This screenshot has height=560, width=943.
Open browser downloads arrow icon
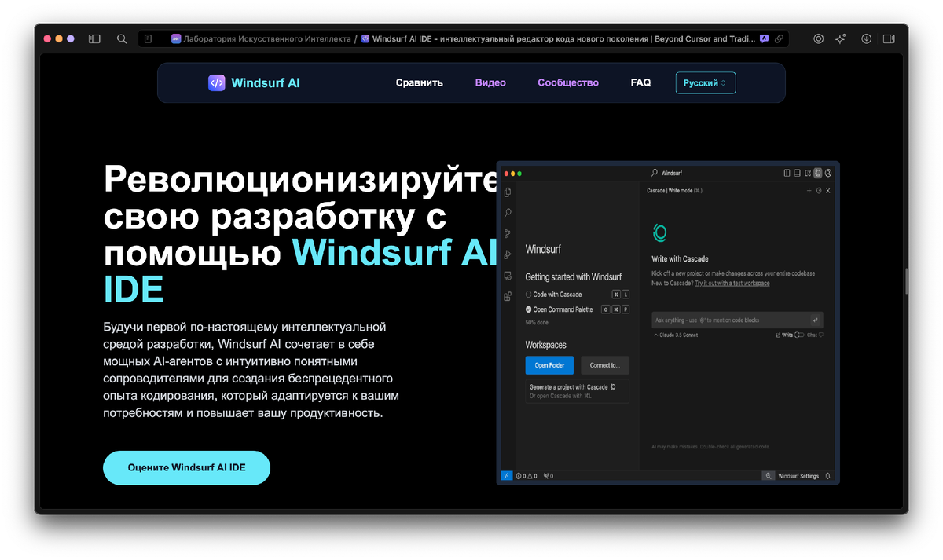866,38
